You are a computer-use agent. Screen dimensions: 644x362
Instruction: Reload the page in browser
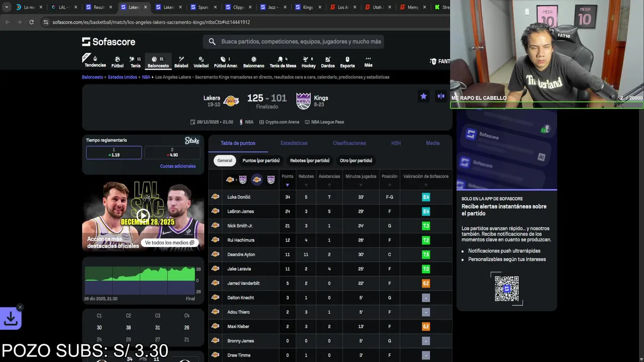(x=31, y=22)
